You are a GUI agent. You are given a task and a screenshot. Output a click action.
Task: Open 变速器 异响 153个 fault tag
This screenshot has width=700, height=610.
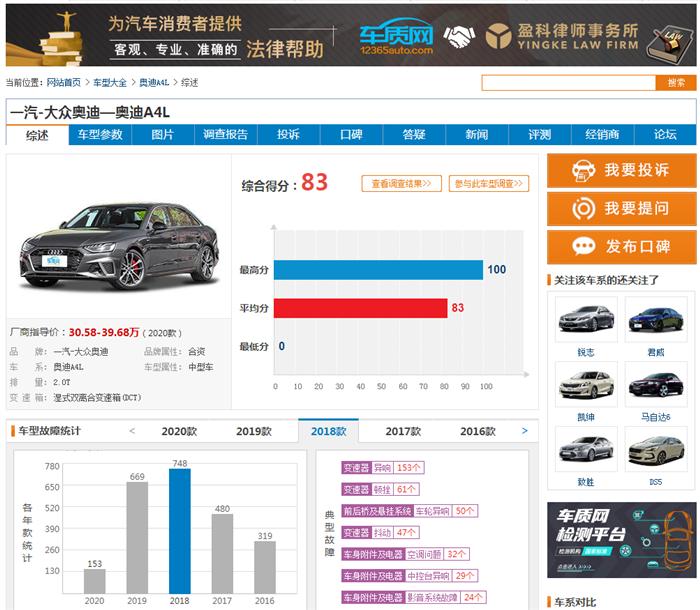[x=383, y=468]
